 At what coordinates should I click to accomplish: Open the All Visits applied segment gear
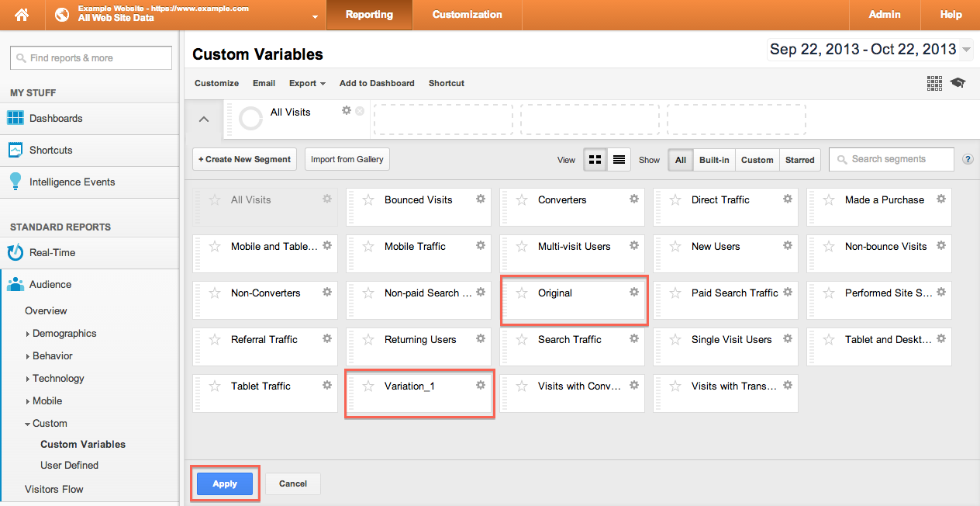pyautogui.click(x=347, y=111)
